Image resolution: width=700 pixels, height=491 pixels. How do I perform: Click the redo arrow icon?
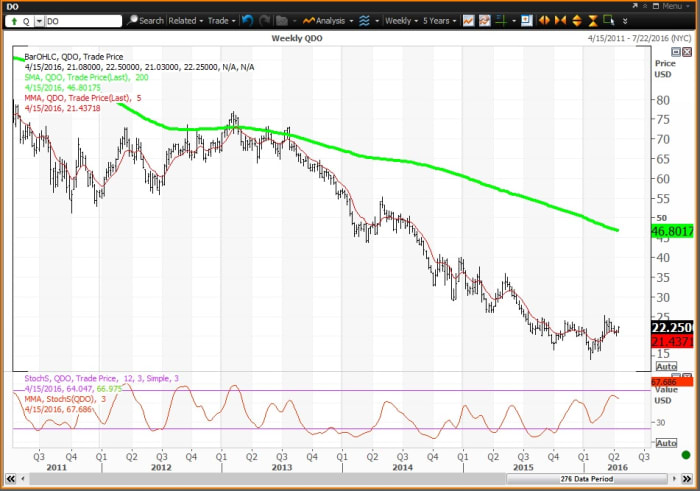(x=262, y=20)
